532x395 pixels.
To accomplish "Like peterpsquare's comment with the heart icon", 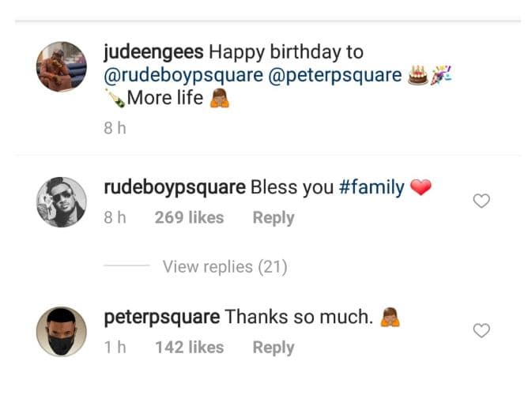I will pos(481,331).
